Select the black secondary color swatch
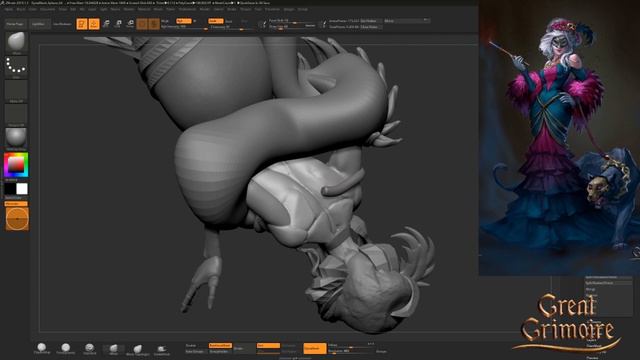The width and height of the screenshot is (640, 360). [10, 189]
